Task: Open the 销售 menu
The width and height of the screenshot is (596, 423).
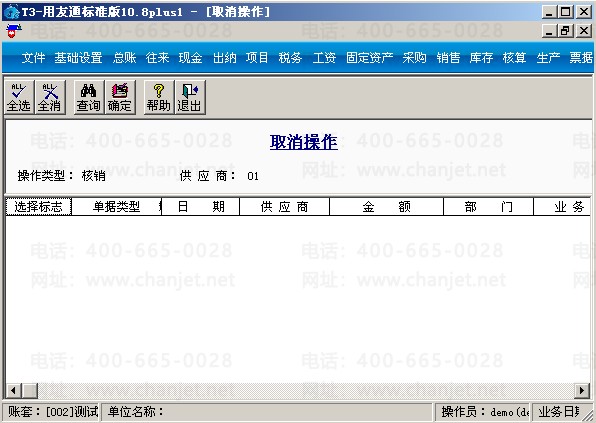Action: click(x=448, y=58)
